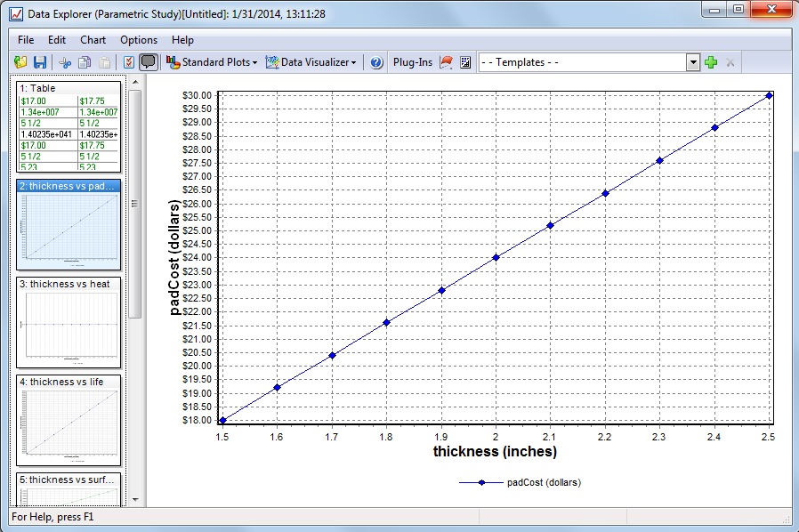Open the Templates combo box arrow
This screenshot has height=532, width=799.
(x=693, y=62)
